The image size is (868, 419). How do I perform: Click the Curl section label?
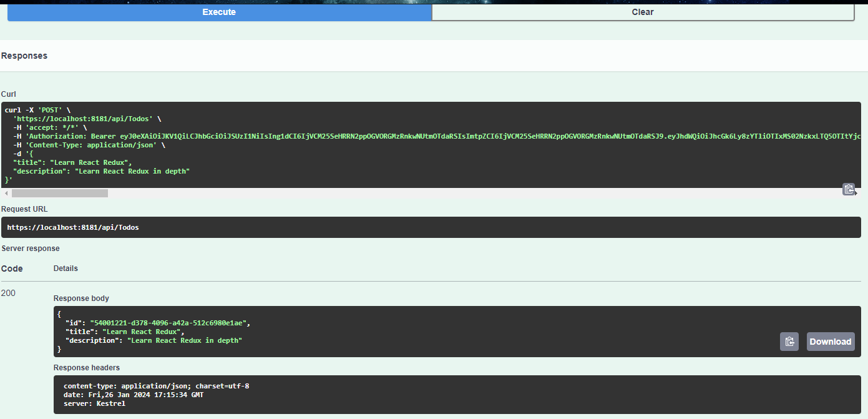tap(9, 94)
